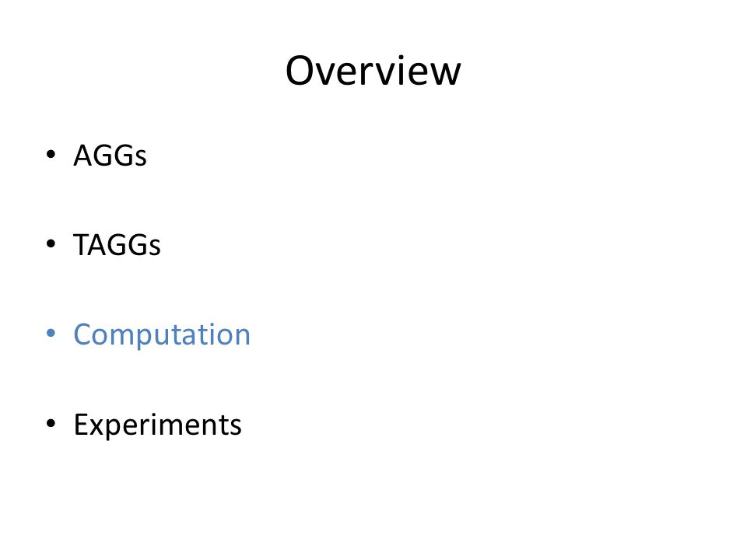The image size is (747, 560).
Task: Click the first outline item AGGs
Action: click(x=110, y=156)
